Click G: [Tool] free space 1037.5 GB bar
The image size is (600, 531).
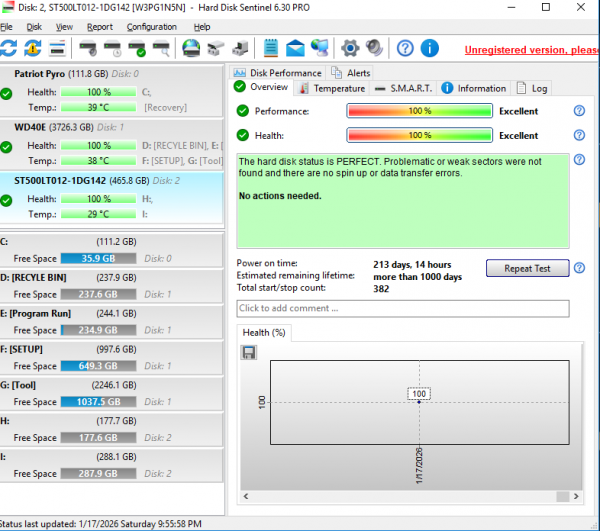(98, 402)
